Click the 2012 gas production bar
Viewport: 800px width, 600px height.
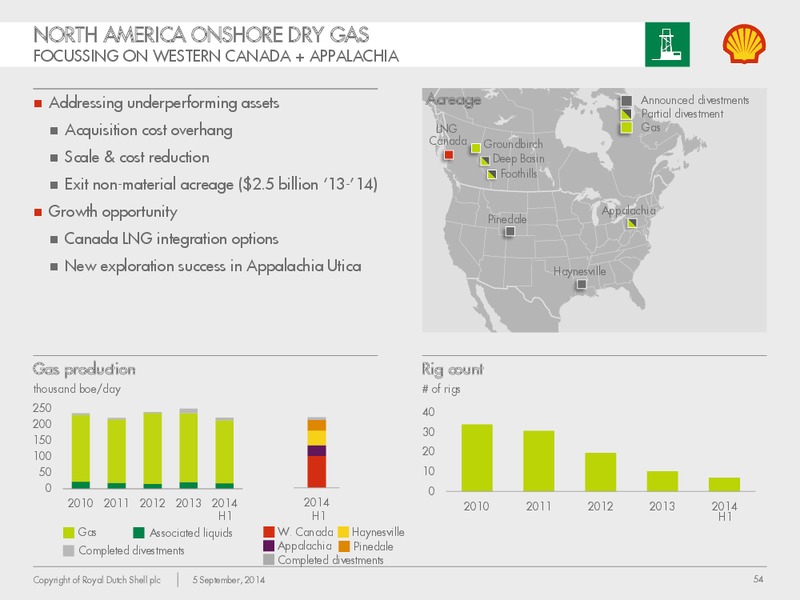pos(153,450)
